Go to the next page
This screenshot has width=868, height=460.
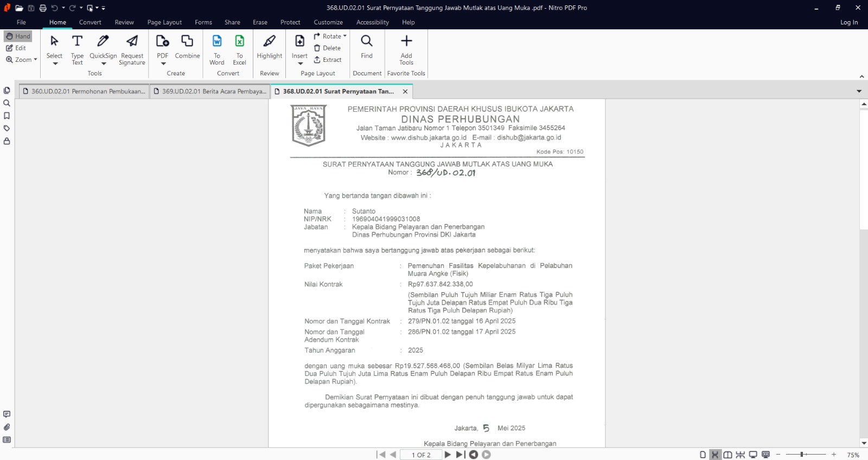pyautogui.click(x=448, y=455)
